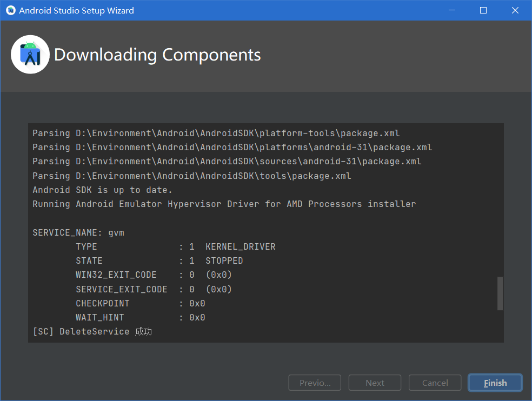532x401 pixels.
Task: Click the 'STATE : 1 STOPPED' line
Action: 159,260
